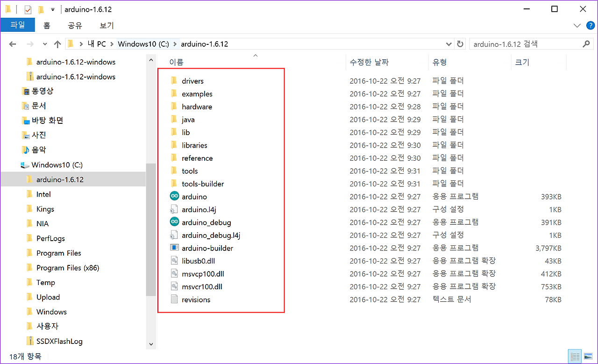Click the arduino.l4j config file icon
The width and height of the screenshot is (598, 364).
pyautogui.click(x=174, y=209)
